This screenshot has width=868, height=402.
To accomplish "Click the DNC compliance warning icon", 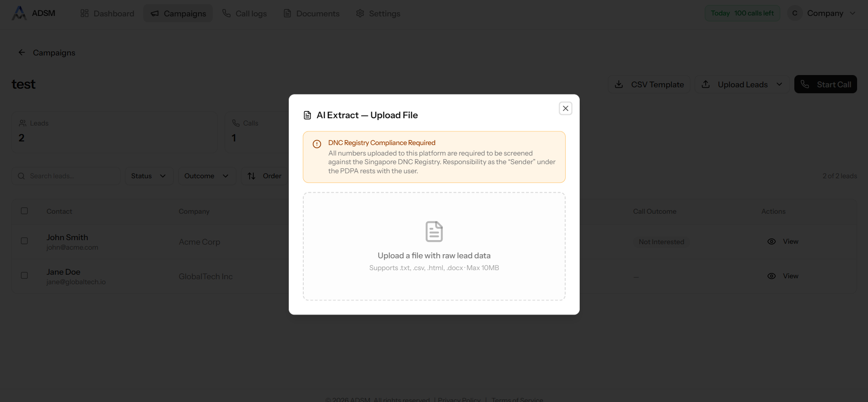I will 317,144.
